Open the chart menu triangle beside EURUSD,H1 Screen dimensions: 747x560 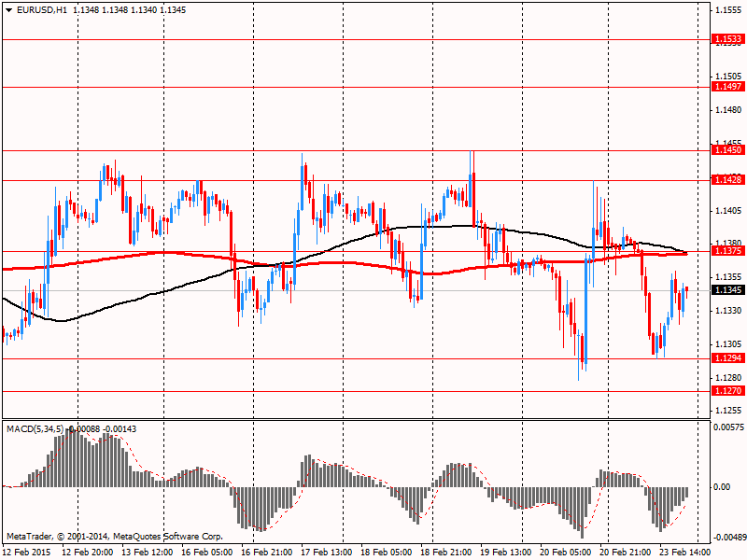tap(9, 10)
